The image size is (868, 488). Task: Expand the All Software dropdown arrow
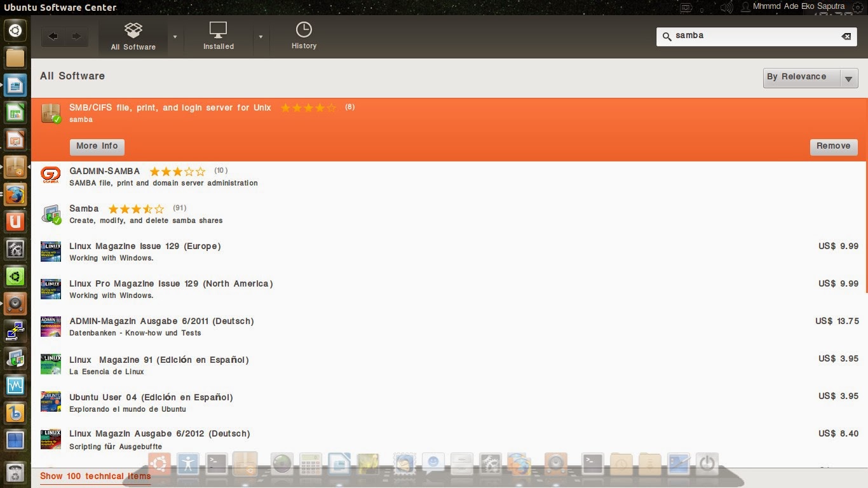tap(175, 37)
